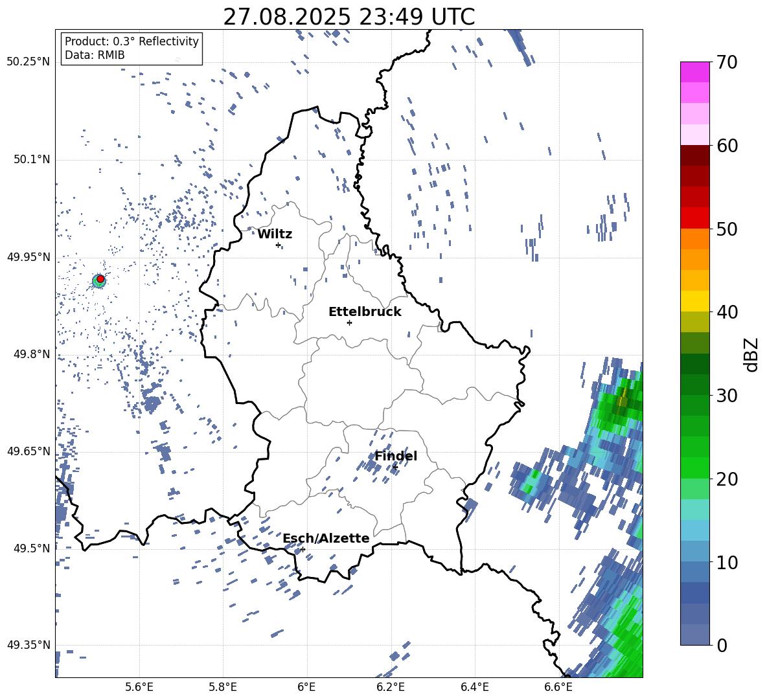Screen dimensions: 767x700
Task: Click the Esch/Alzette city label
Action: (x=326, y=538)
